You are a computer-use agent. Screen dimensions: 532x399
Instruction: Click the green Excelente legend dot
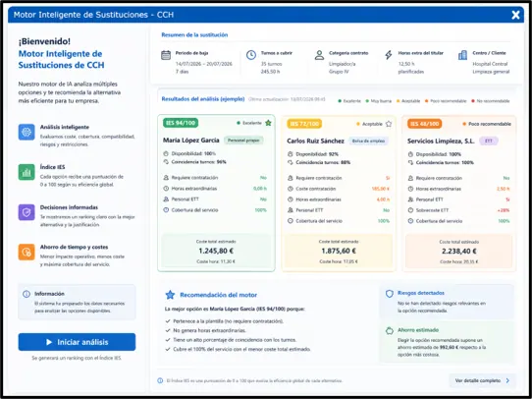[340, 101]
